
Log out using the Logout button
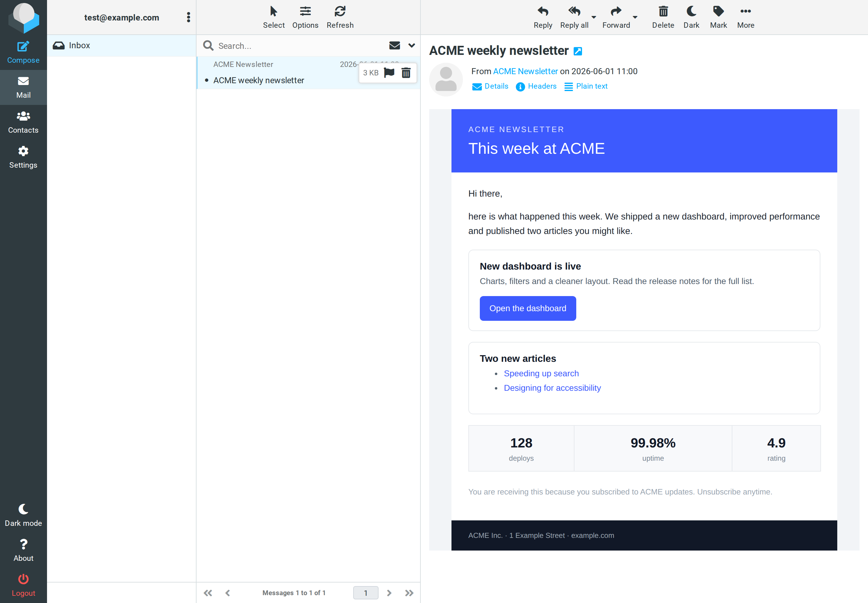click(23, 585)
